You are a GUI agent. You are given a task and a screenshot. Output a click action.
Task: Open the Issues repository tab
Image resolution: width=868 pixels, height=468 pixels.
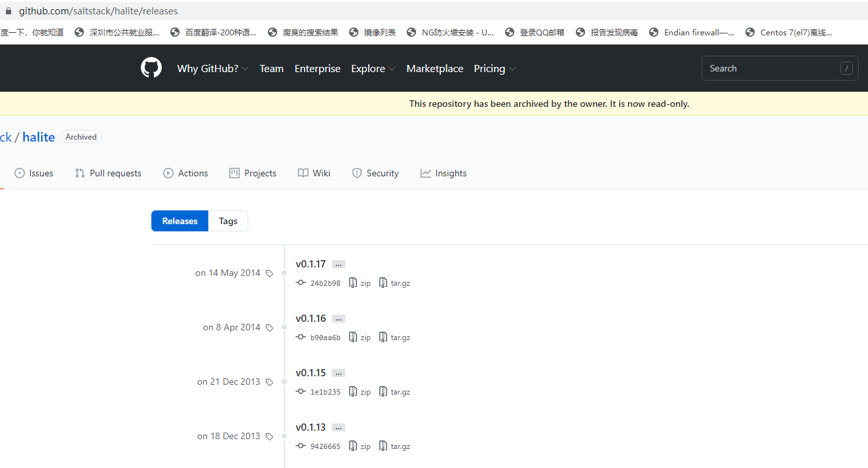coord(34,173)
